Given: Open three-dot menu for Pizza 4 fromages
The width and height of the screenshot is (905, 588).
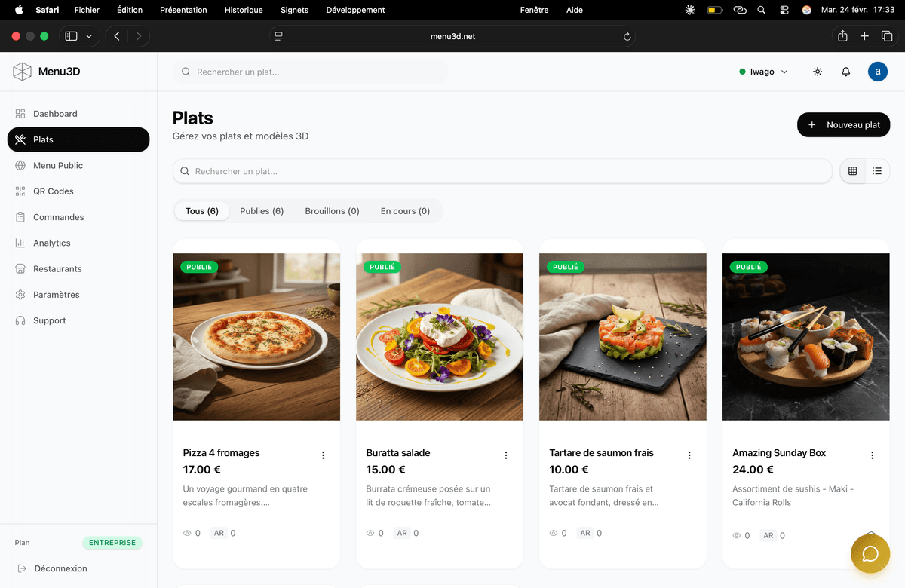Looking at the screenshot, I should pos(323,455).
